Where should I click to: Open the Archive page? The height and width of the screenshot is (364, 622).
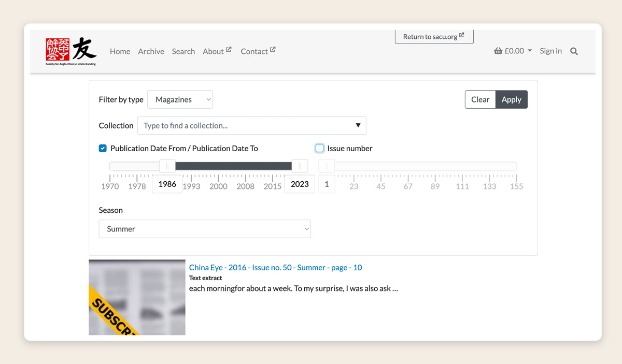151,51
